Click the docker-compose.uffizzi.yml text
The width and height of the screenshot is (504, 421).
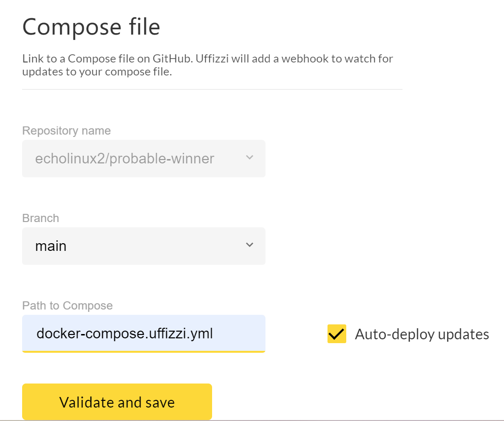pos(125,333)
